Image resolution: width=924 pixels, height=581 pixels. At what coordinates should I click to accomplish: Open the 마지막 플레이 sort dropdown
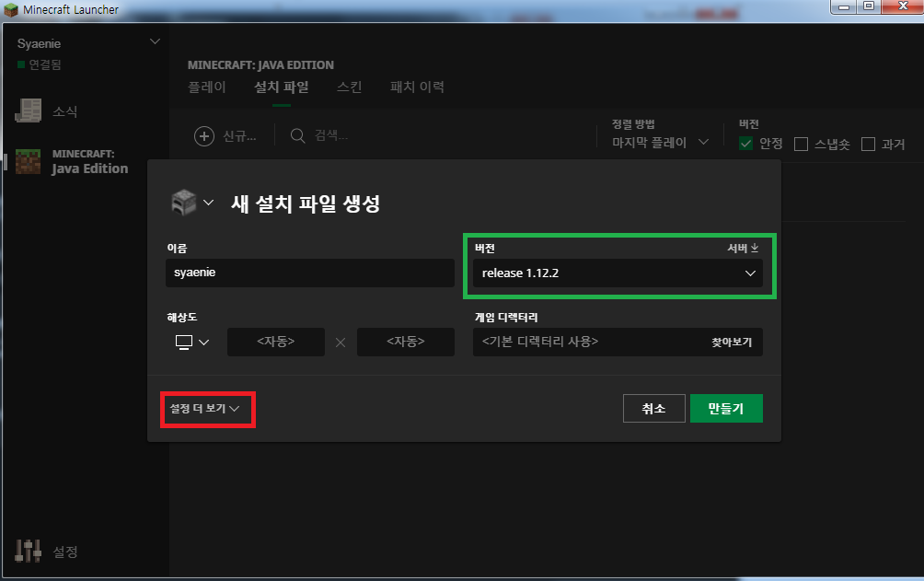pos(660,142)
